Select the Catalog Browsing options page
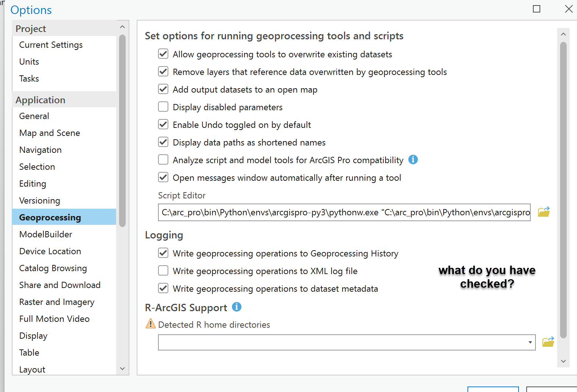The width and height of the screenshot is (577, 392). tap(53, 268)
